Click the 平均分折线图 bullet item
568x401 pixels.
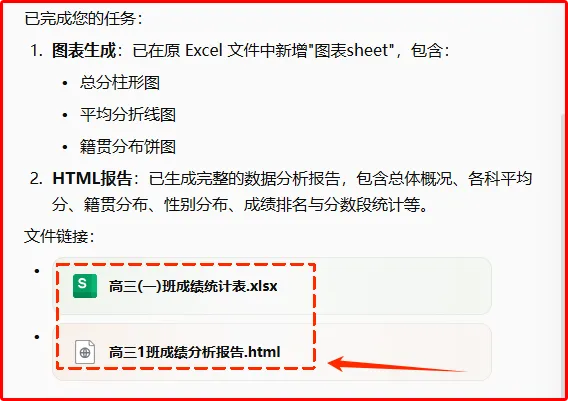tap(128, 115)
